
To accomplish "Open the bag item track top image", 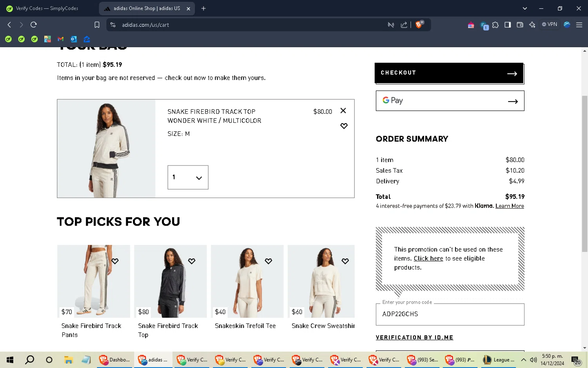I will (106, 149).
